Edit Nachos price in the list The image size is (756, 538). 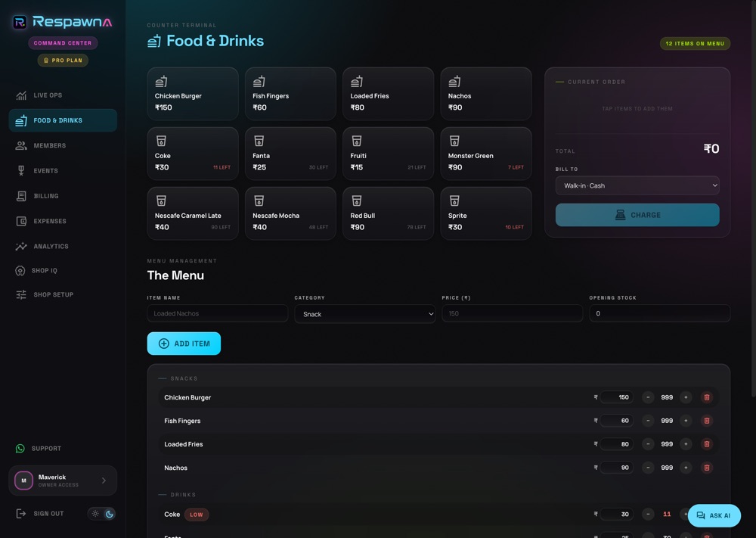pyautogui.click(x=617, y=468)
